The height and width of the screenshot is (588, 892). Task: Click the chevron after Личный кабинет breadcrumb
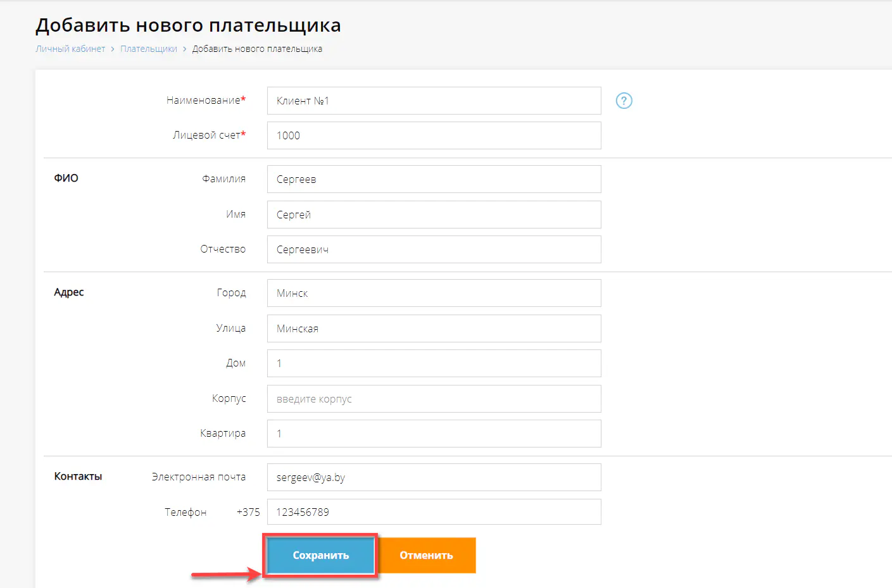(x=112, y=48)
